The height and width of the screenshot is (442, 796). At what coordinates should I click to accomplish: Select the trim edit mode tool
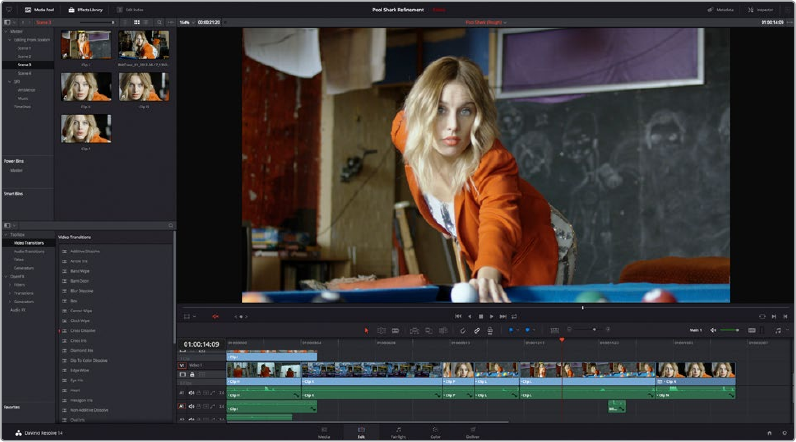tap(381, 330)
